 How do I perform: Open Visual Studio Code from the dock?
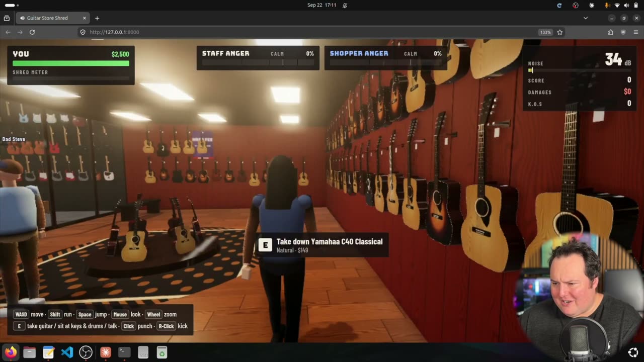[x=67, y=352]
